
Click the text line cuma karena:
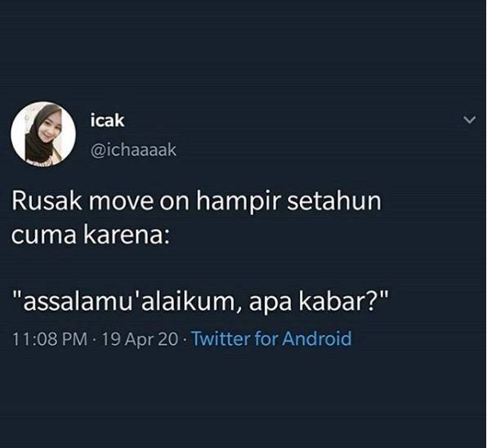coord(91,235)
